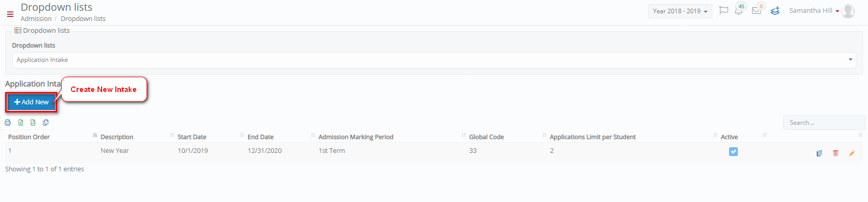The width and height of the screenshot is (868, 202).
Task: Export table to CSV file
Action: [x=33, y=123]
